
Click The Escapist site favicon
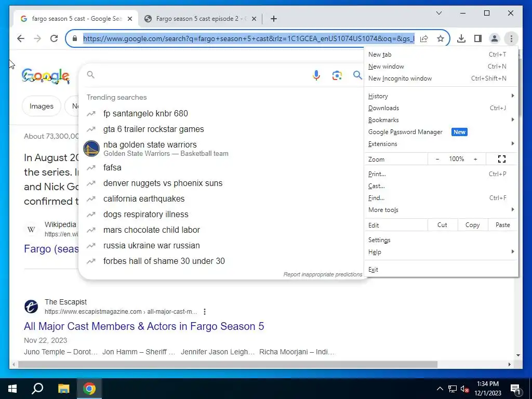[x=31, y=307]
